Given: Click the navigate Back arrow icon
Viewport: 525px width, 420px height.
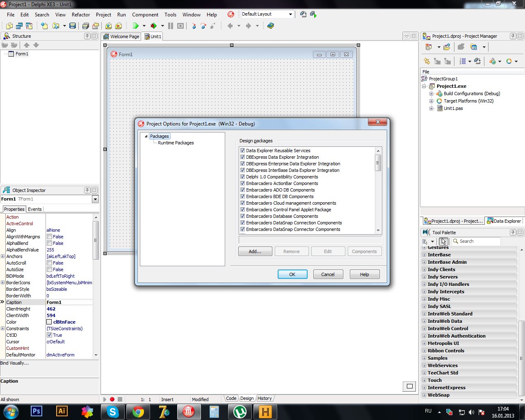Looking at the screenshot, I should 230,26.
